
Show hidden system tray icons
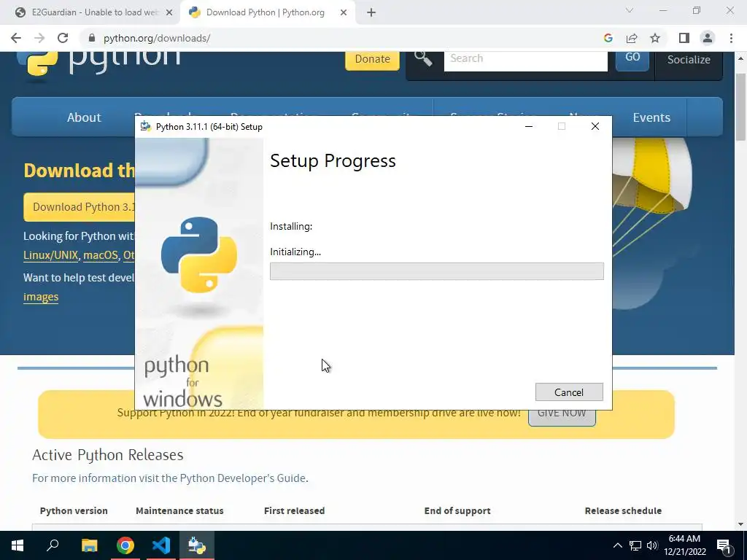(x=617, y=545)
